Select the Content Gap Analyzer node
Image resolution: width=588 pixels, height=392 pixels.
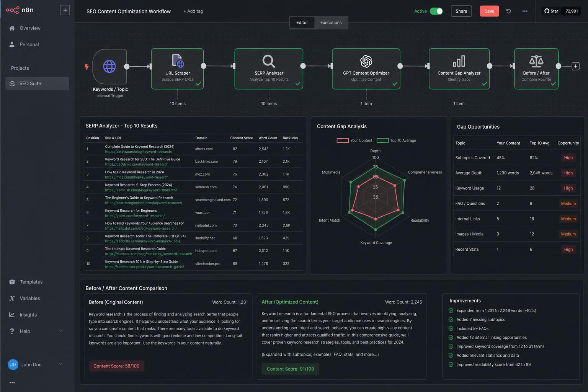(459, 69)
